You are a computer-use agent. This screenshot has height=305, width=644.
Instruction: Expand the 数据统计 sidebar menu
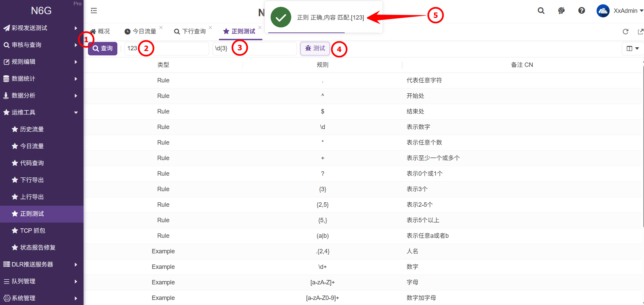click(41, 79)
